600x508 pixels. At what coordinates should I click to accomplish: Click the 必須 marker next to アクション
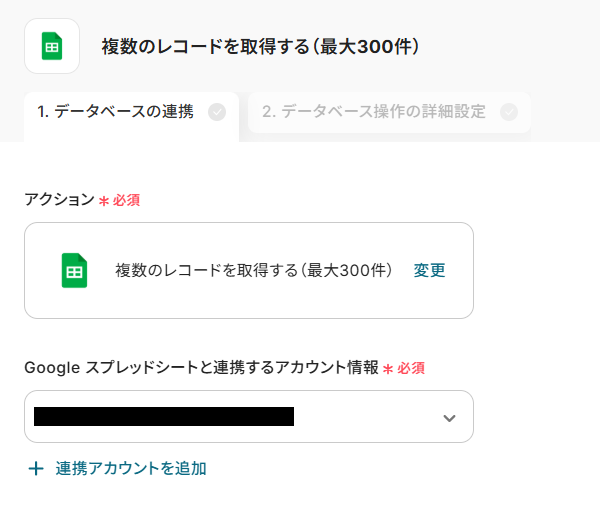pos(126,200)
